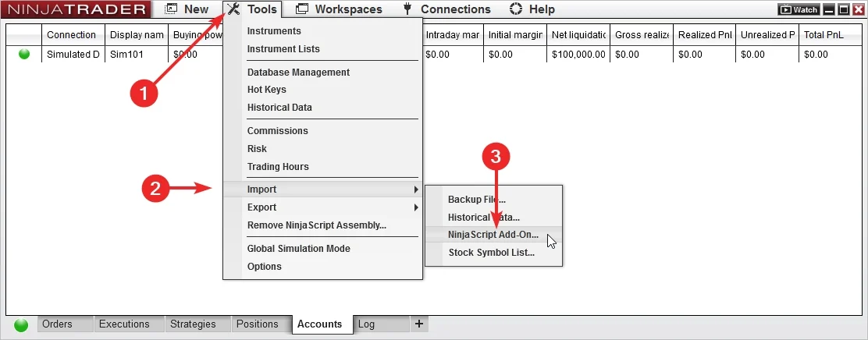This screenshot has width=868, height=340.
Task: Switch to the Log tab
Action: (366, 324)
